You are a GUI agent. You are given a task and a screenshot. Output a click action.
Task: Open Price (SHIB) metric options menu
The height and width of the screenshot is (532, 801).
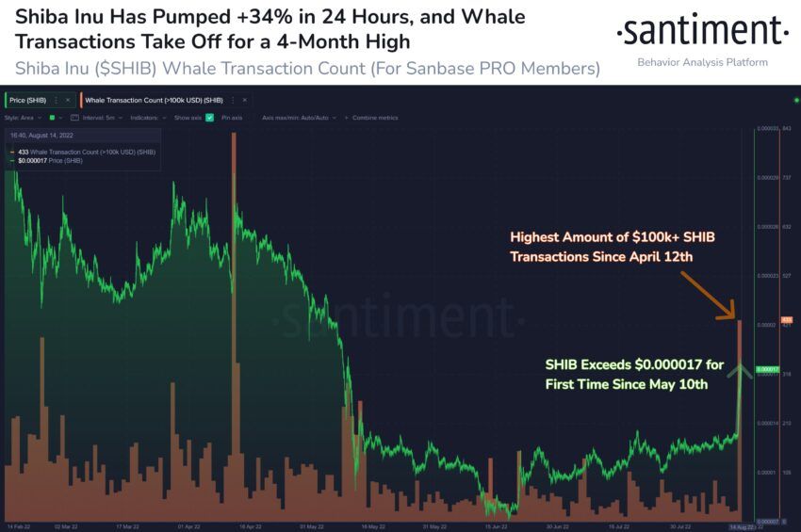point(57,100)
